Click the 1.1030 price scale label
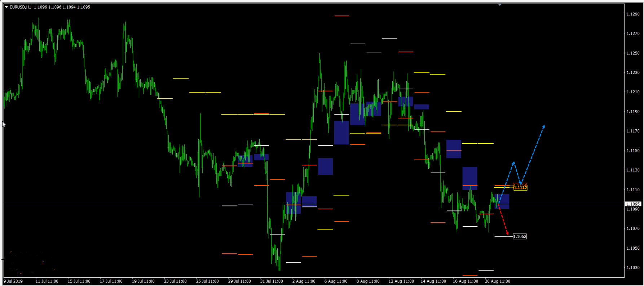 click(x=633, y=268)
